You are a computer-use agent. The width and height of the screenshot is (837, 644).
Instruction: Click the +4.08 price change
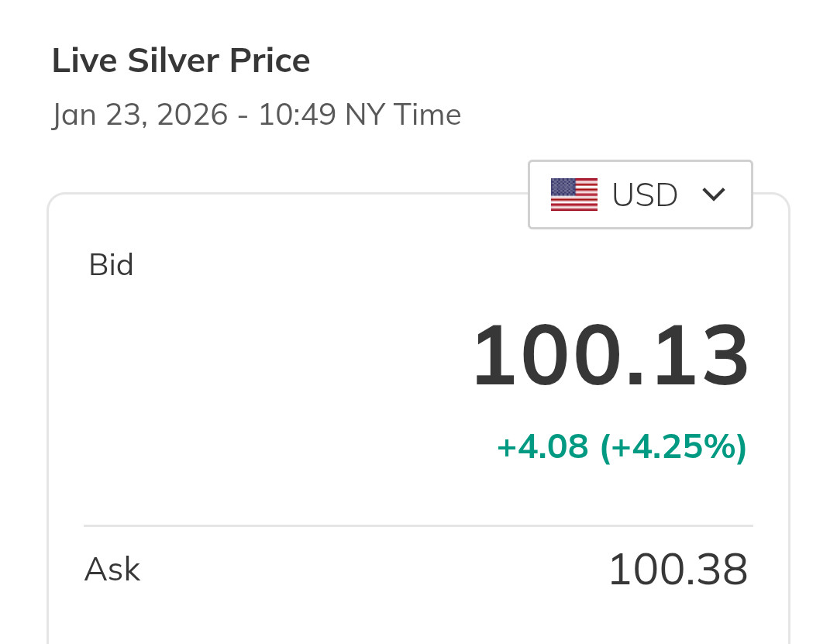pyautogui.click(x=542, y=446)
